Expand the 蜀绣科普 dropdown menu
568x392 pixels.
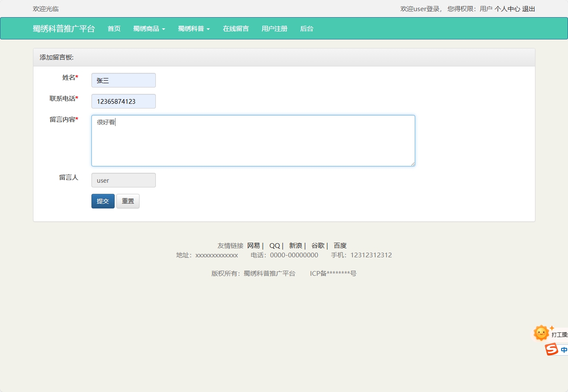[x=193, y=28]
